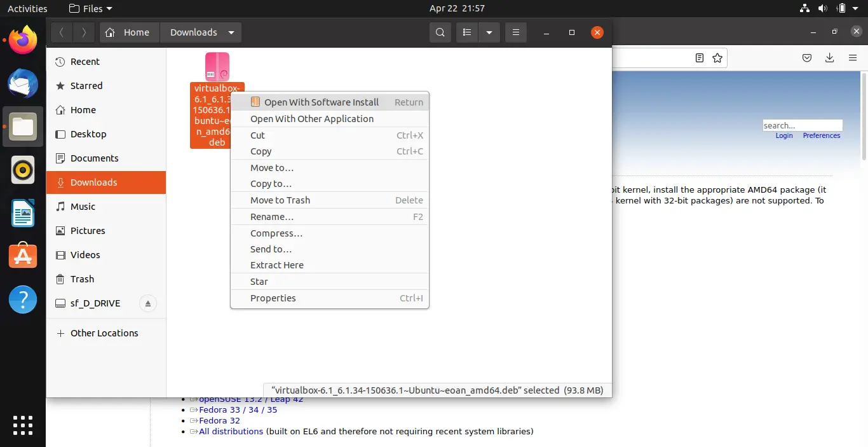Eject the sf_D_DRIVE volume
Screen dimensions: 868x447
pos(148,303)
